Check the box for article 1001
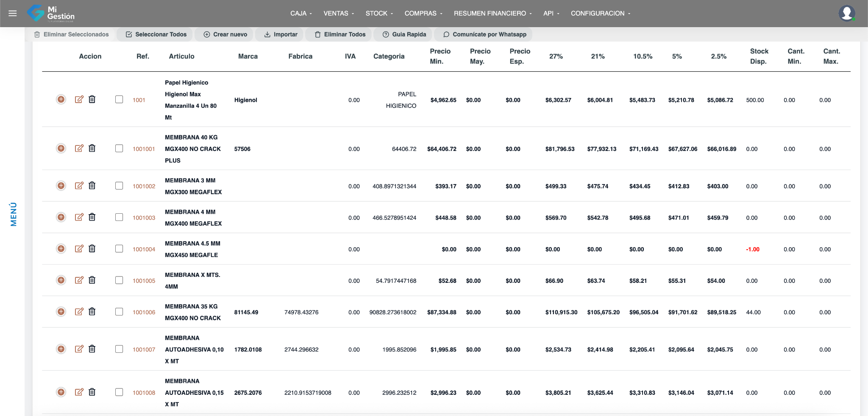Viewport: 868px width, 416px height. point(119,99)
